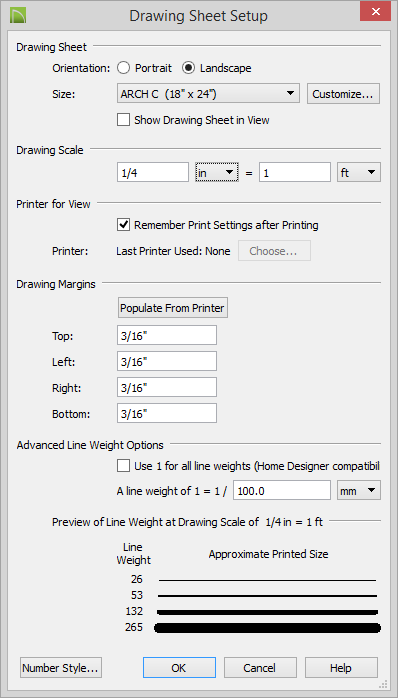The width and height of the screenshot is (398, 698).
Task: Open Help for this dialog
Action: pos(341,668)
